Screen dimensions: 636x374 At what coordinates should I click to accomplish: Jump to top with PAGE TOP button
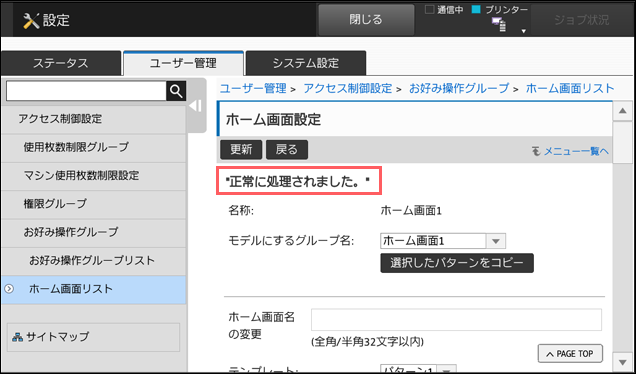(x=570, y=354)
